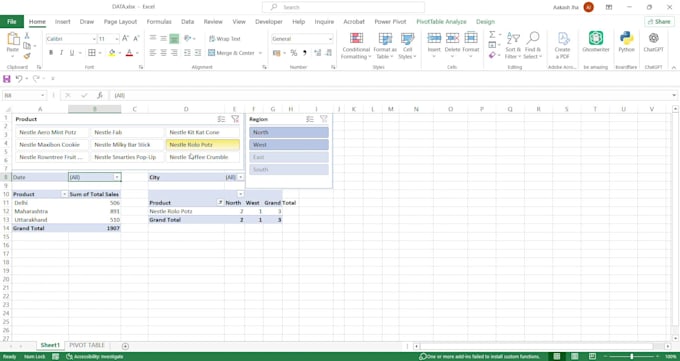Click the yellow Fill Color bucket
The width and height of the screenshot is (680, 361).
click(x=112, y=53)
